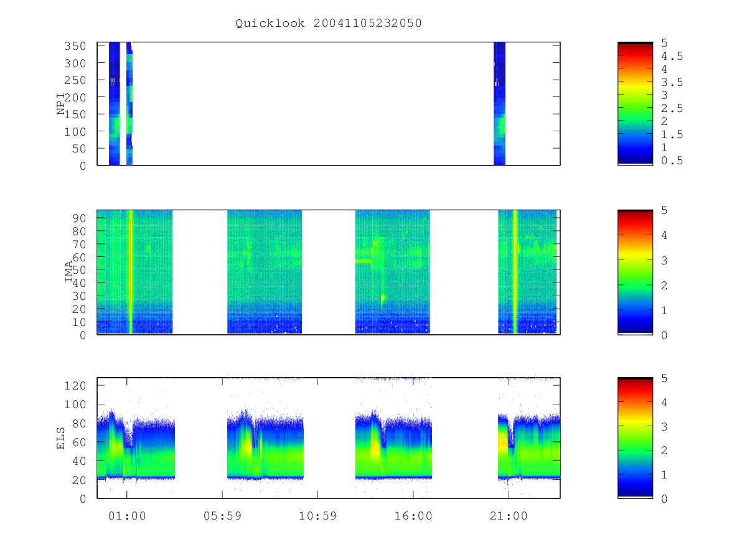Screen dimensions: 747x560
Task: Click the 3.5 label on the NPI colorbar
Action: [672, 82]
